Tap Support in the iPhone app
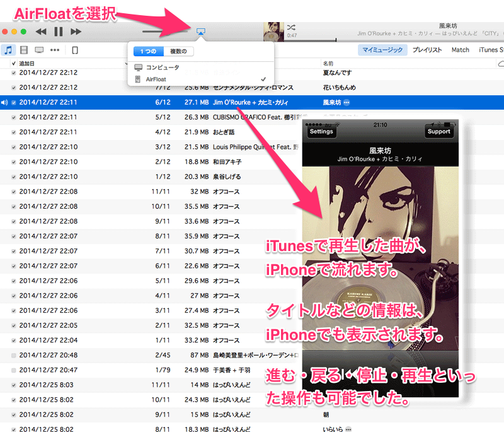Screen dimensions: 504x432 tap(438, 131)
